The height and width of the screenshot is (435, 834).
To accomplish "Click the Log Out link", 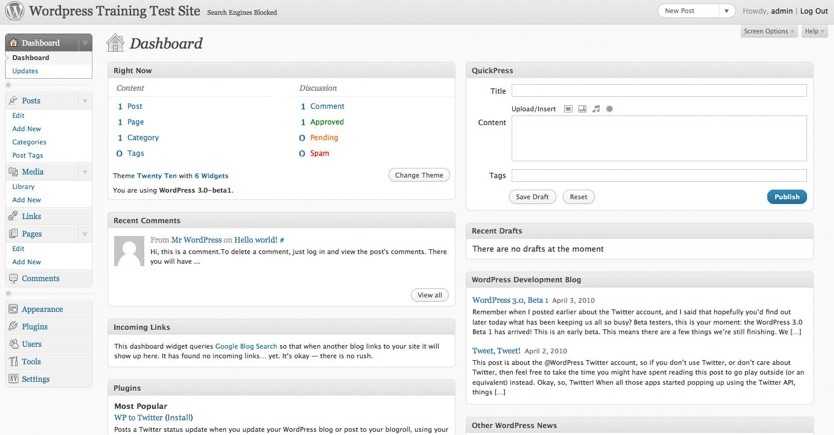I will (x=814, y=11).
